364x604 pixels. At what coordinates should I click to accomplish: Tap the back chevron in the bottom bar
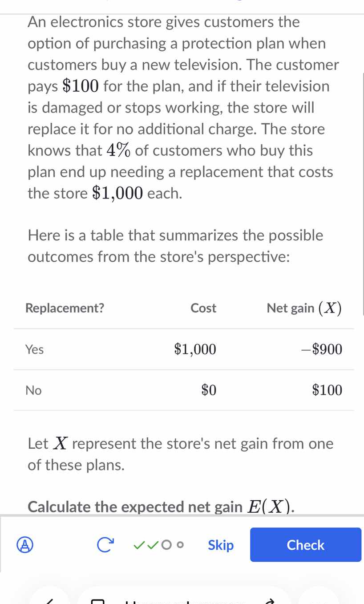[x=50, y=601]
